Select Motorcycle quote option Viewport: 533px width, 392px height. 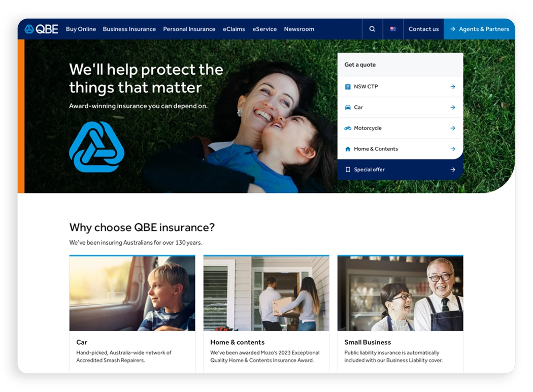coord(400,128)
